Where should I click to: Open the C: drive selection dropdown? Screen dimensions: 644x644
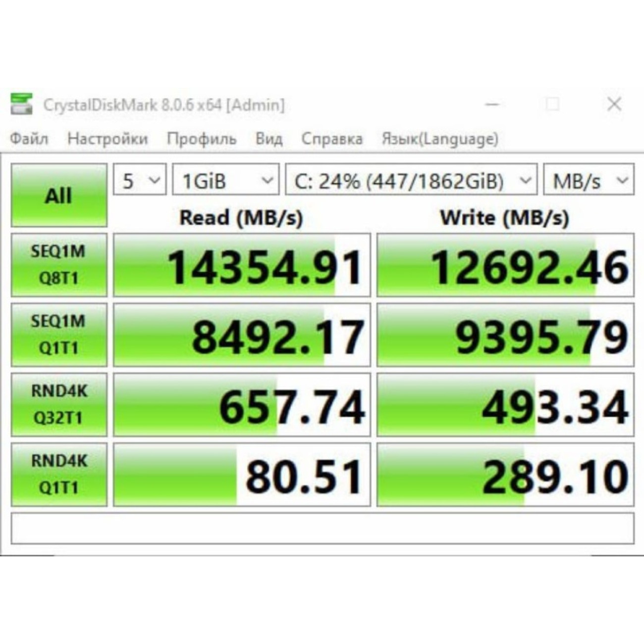[x=411, y=181]
